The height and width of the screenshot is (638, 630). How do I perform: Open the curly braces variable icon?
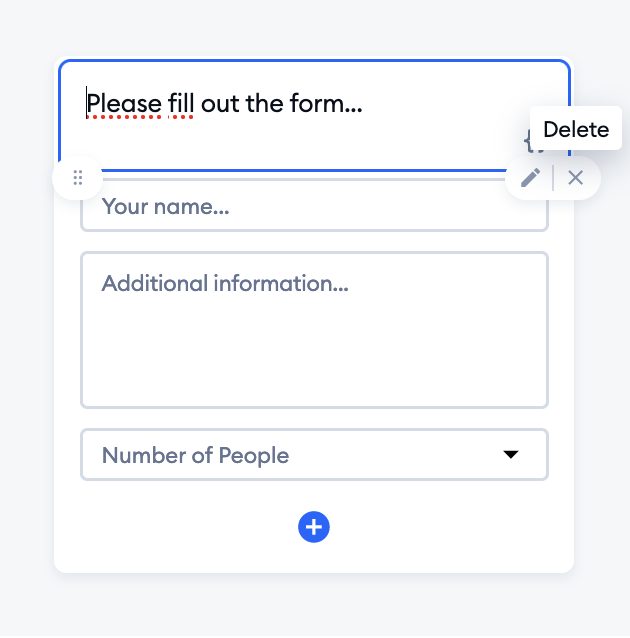pyautogui.click(x=528, y=142)
